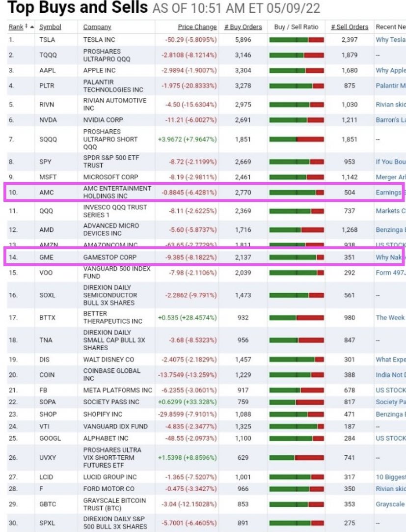Sort by Company column header
The image size is (406, 532).
tap(97, 27)
